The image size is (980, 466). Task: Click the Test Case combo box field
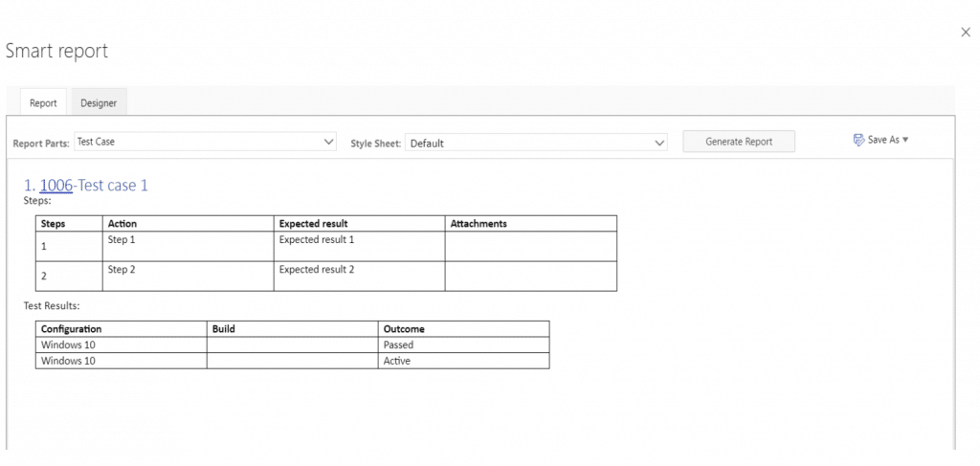(206, 142)
